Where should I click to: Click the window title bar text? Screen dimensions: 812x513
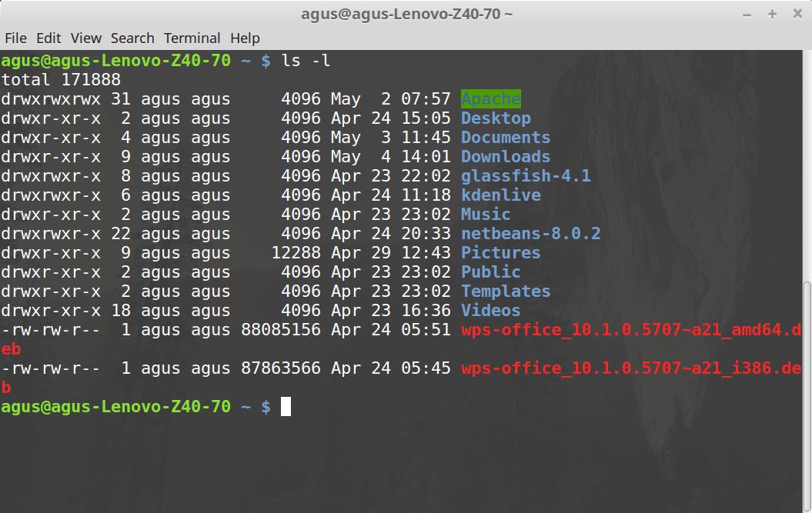click(x=406, y=13)
